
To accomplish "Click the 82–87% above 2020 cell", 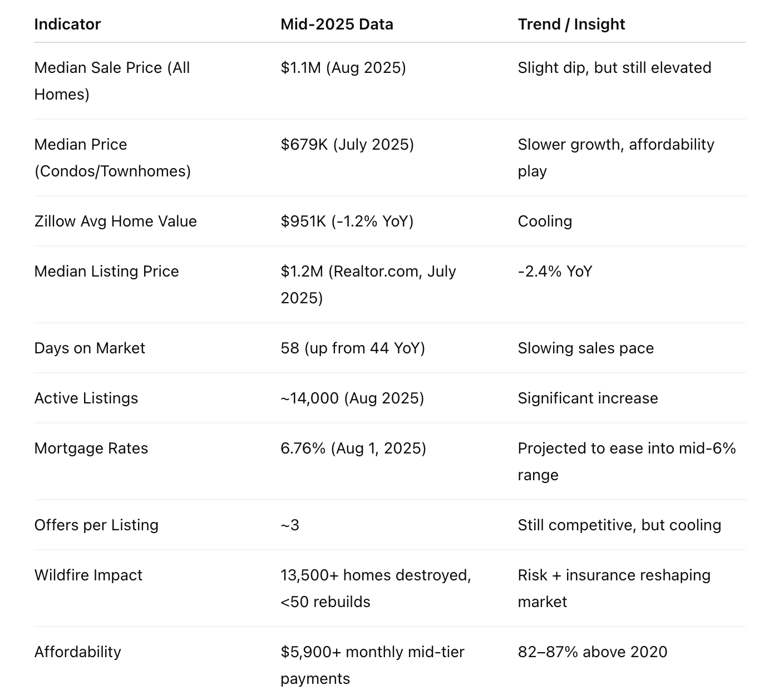I will click(x=593, y=652).
